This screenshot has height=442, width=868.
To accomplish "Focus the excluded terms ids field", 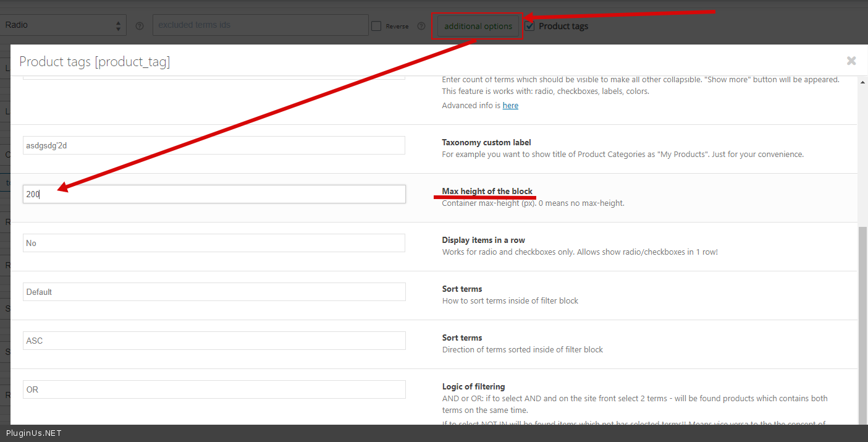I will (260, 25).
